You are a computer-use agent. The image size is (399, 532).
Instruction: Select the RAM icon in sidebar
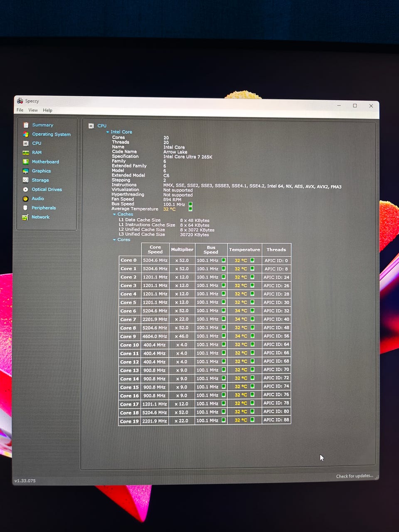pos(26,153)
